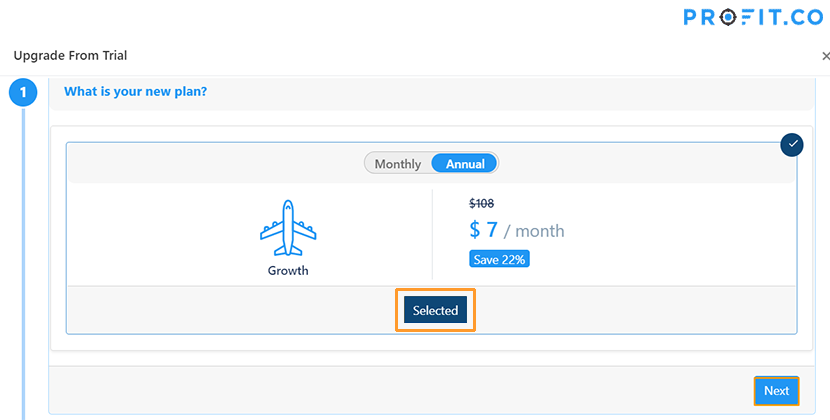
Task: Close the Upgrade From Trial dialog
Action: (825, 56)
